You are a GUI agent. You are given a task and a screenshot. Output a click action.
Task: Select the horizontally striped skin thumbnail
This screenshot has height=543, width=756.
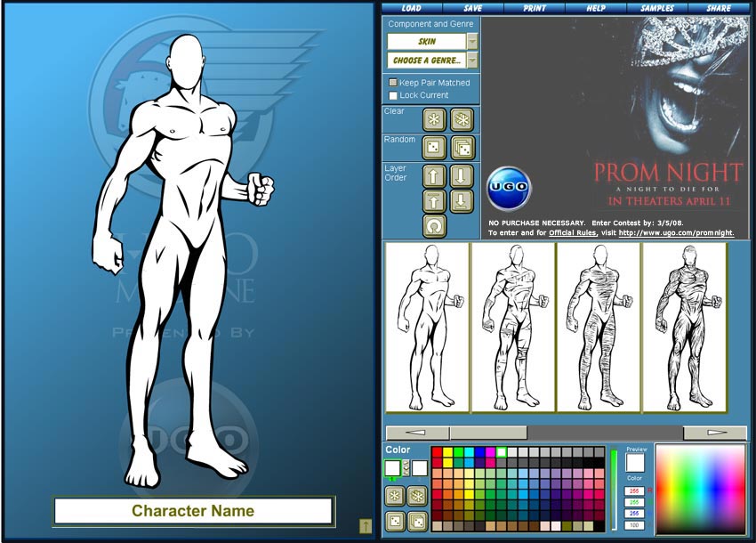pyautogui.click(x=599, y=328)
